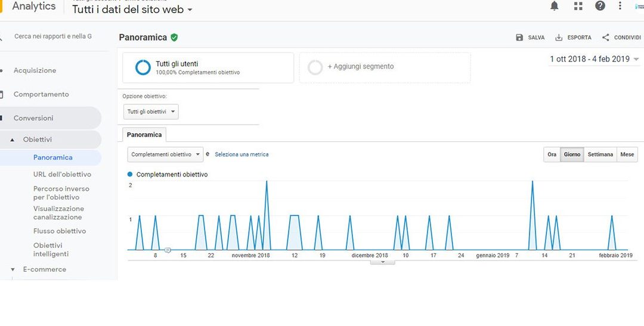Open the help question mark icon

[600, 6]
